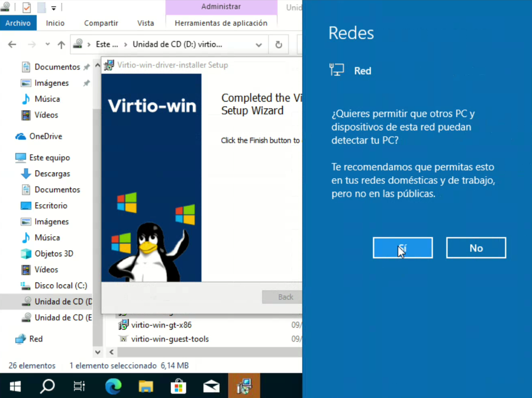Click the back navigation arrow
Viewport: 532px width, 398px height.
click(12, 45)
